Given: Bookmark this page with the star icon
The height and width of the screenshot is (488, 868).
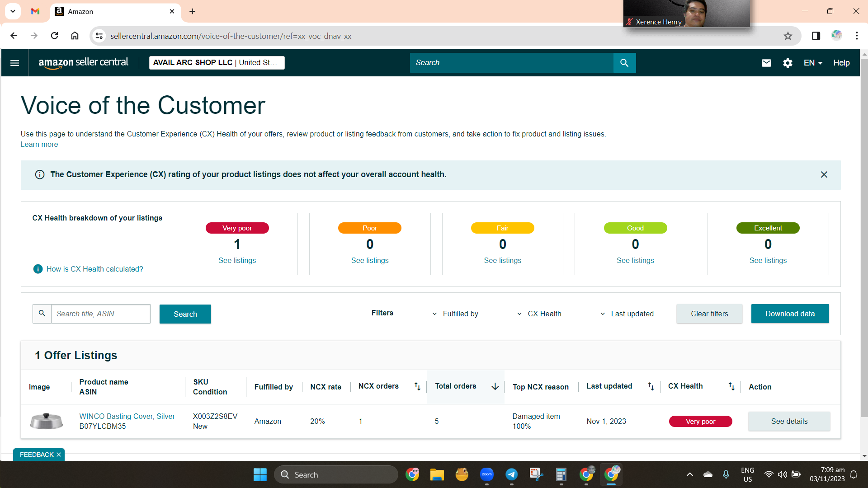Looking at the screenshot, I should (x=788, y=36).
